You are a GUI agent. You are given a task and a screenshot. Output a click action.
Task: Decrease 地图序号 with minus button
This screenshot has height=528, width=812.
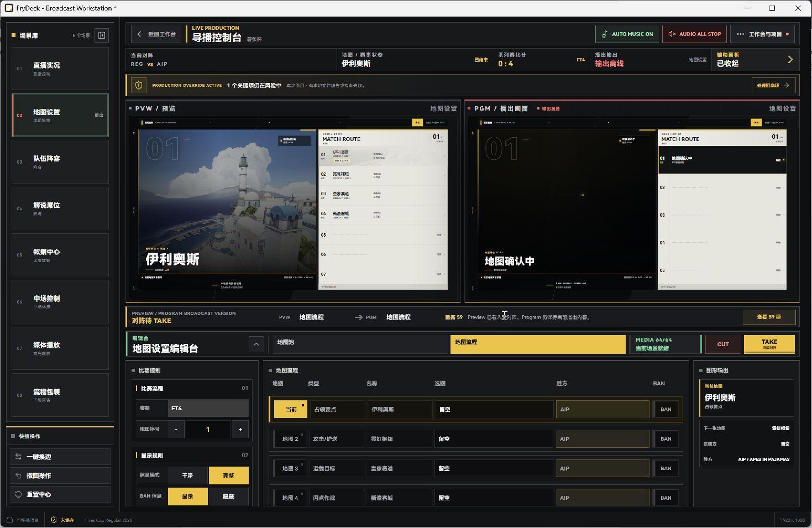[x=176, y=429]
